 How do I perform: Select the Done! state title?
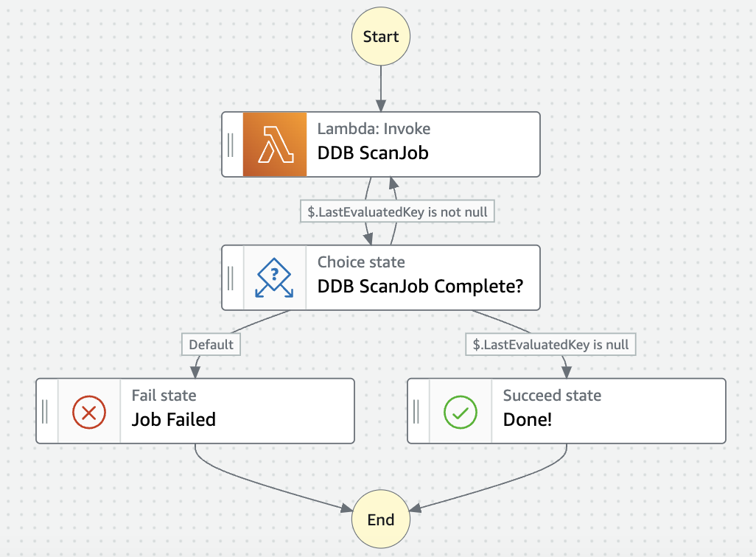click(x=527, y=419)
